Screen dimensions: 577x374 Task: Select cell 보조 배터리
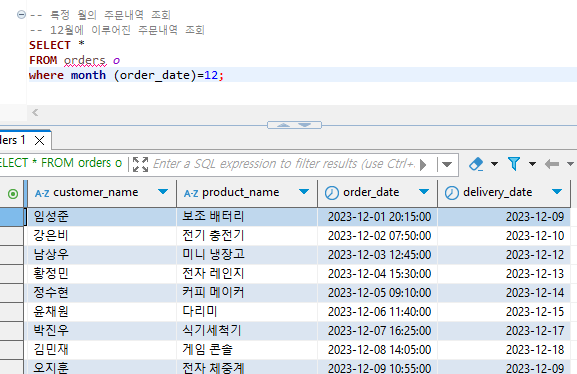(247, 216)
